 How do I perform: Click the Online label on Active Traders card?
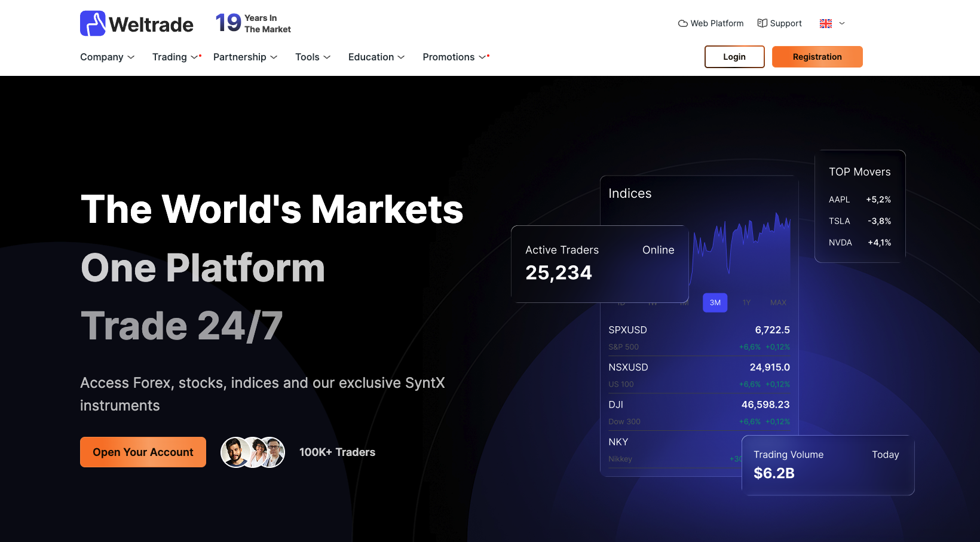(658, 250)
